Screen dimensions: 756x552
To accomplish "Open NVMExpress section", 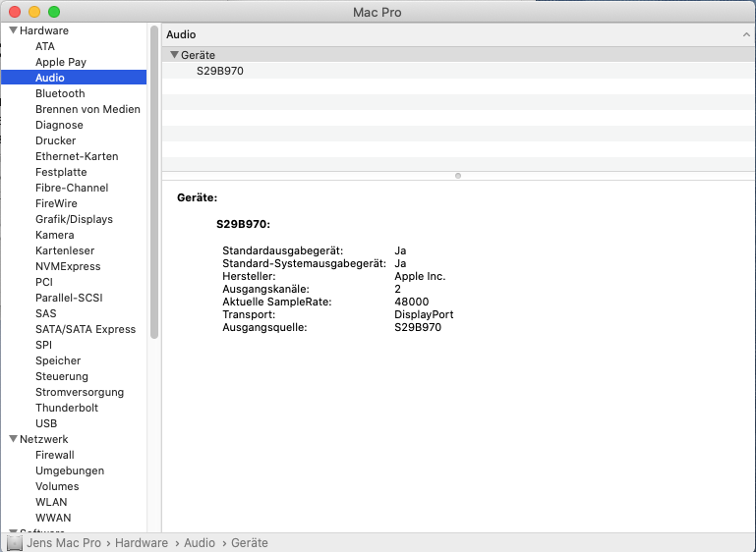I will pos(68,266).
